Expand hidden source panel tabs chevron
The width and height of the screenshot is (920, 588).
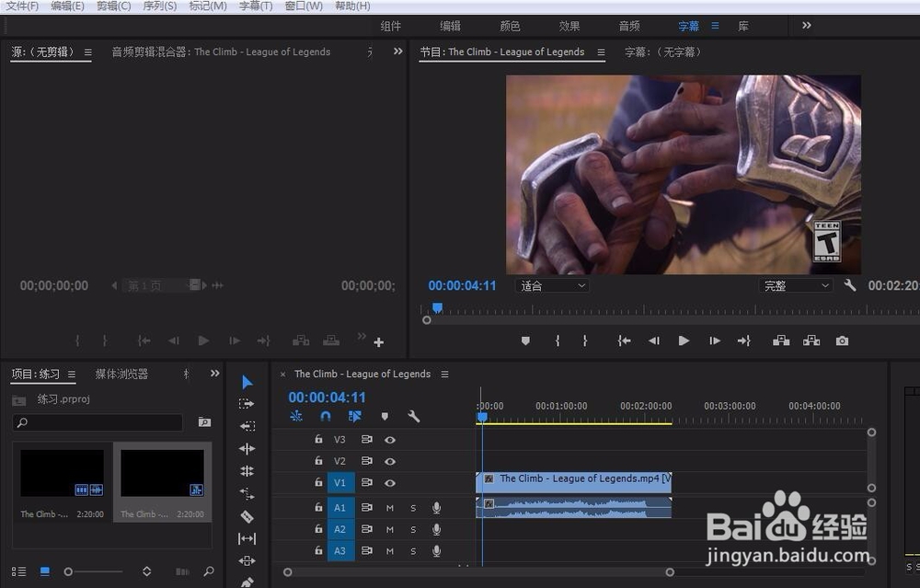(397, 52)
